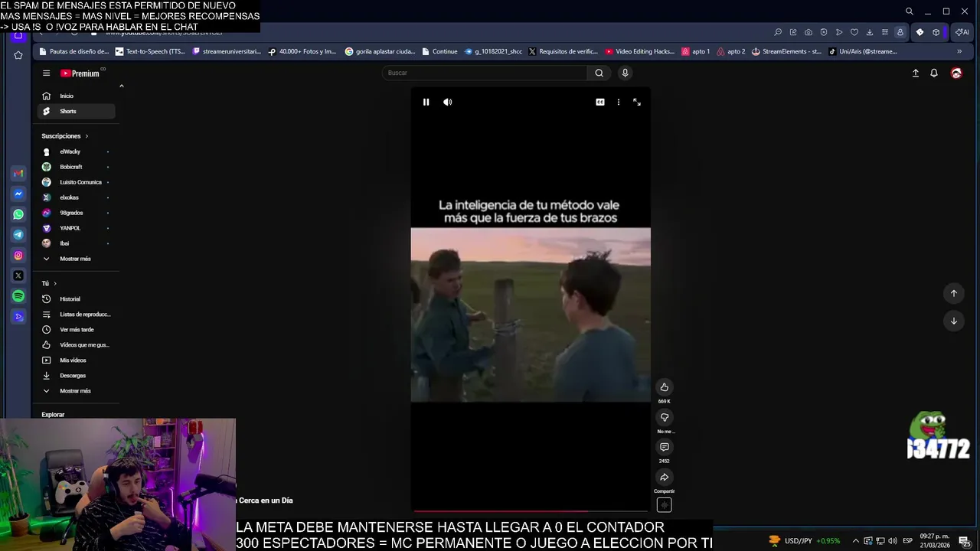Viewport: 980px width, 551px height.
Task: Open apto 1 Airbnb bookmark
Action: [x=696, y=51]
